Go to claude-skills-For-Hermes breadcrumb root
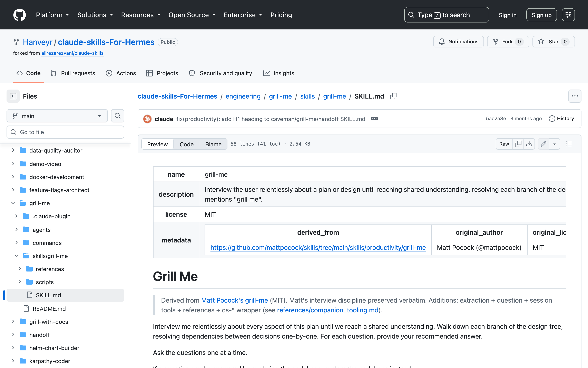Screen dimensions: 588x368 pos(177,96)
